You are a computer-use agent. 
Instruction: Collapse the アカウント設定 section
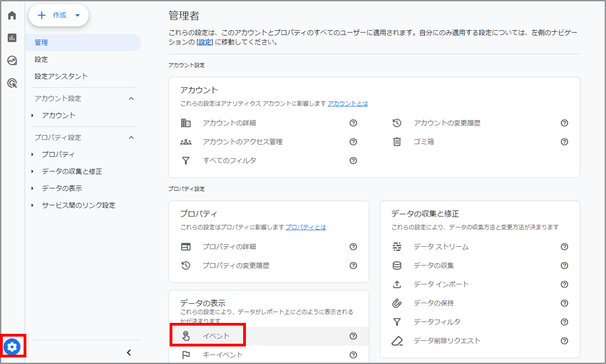point(131,99)
